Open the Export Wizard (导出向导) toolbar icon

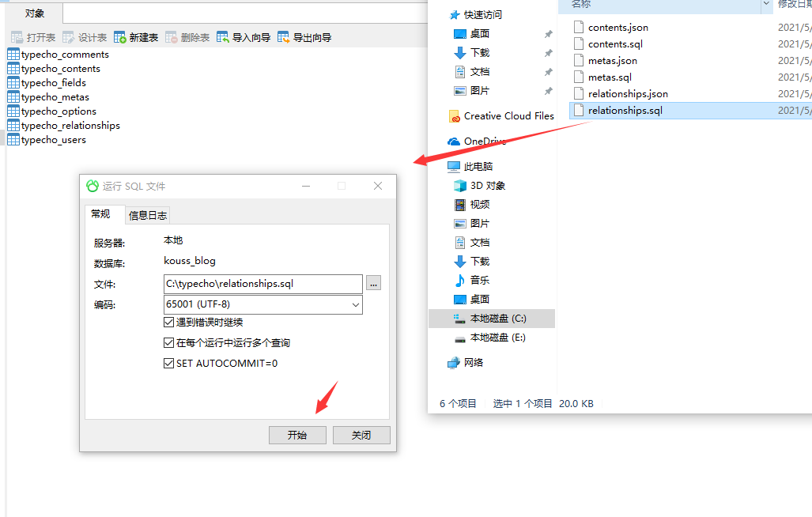coord(283,37)
